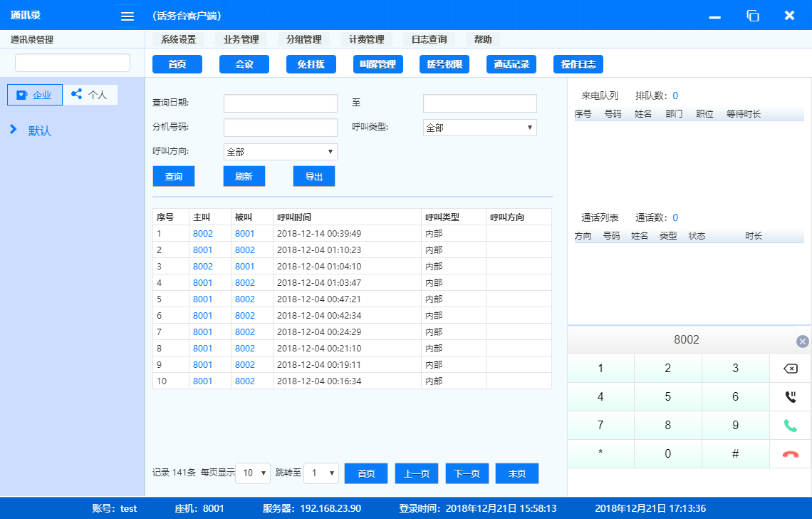Expand the 默认 contact group
This screenshot has width=812, height=519.
click(x=14, y=130)
